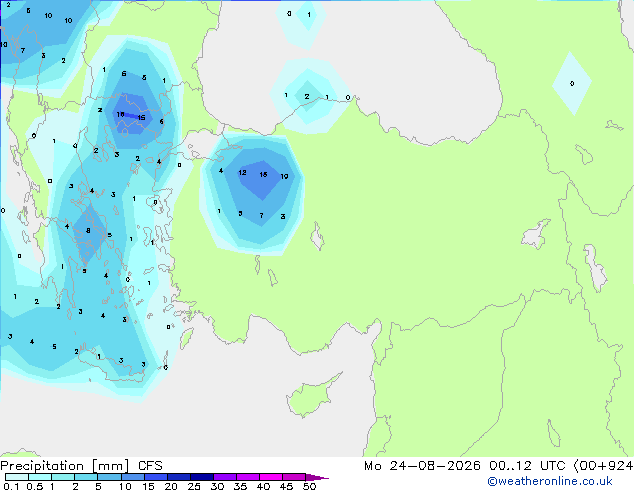The width and height of the screenshot is (634, 490).
Task: Click the '00..12 UTC' time range text
Action: coord(527,466)
